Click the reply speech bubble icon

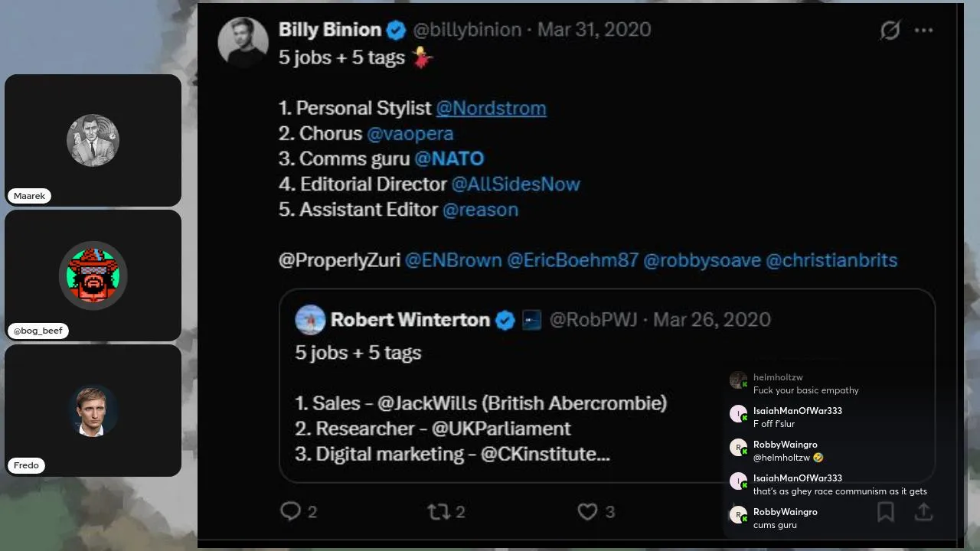pos(290,511)
